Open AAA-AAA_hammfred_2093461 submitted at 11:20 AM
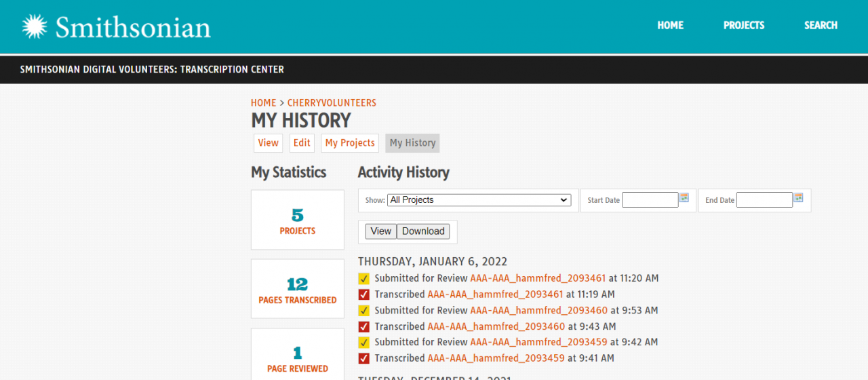 point(538,278)
